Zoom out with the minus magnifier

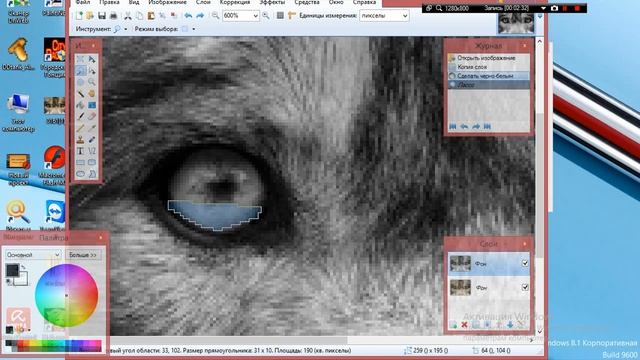215,16
